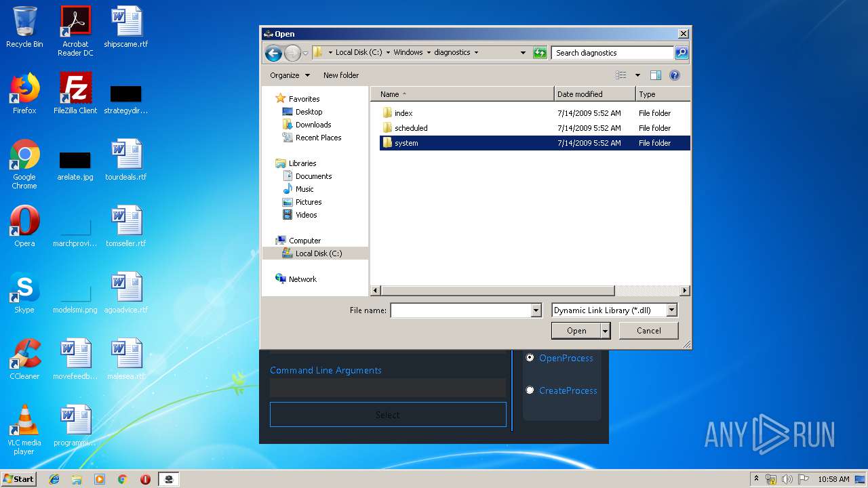Sort by the Name column header
868x488 pixels.
click(462, 94)
